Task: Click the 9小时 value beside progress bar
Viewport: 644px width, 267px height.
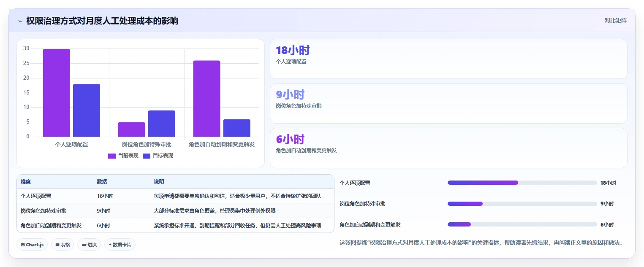Action: tap(607, 204)
